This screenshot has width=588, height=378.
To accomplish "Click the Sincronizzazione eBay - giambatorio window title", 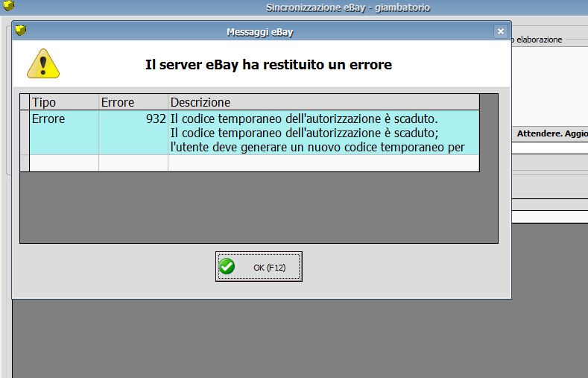I will pyautogui.click(x=348, y=7).
